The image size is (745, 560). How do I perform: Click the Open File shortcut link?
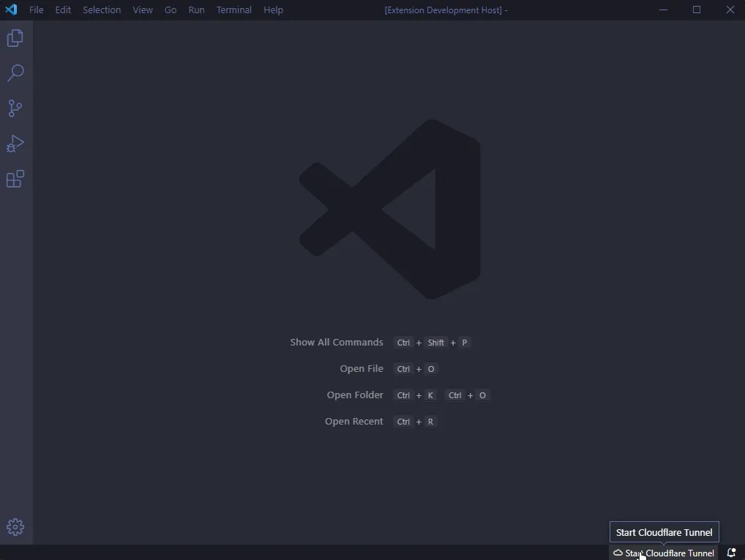coord(361,368)
